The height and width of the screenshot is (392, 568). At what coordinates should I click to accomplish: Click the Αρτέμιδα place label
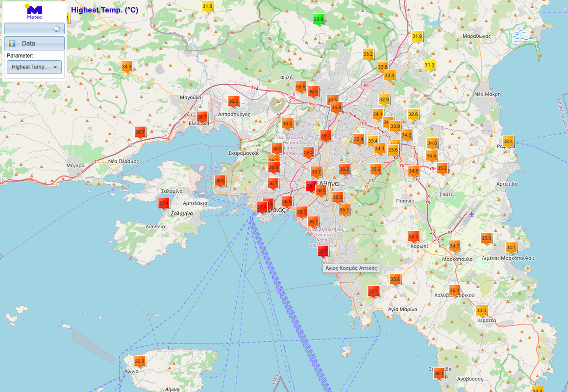[507, 184]
